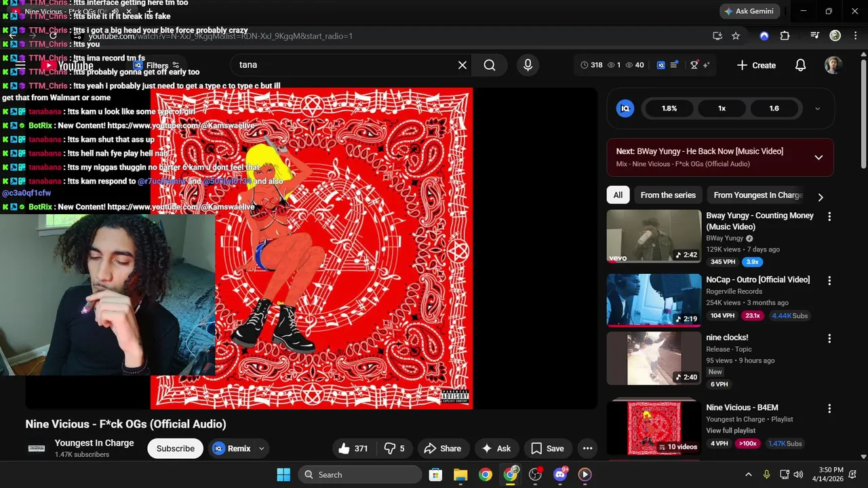The width and height of the screenshot is (868, 488).
Task: Open options for Counting Money video
Action: pos(829,216)
